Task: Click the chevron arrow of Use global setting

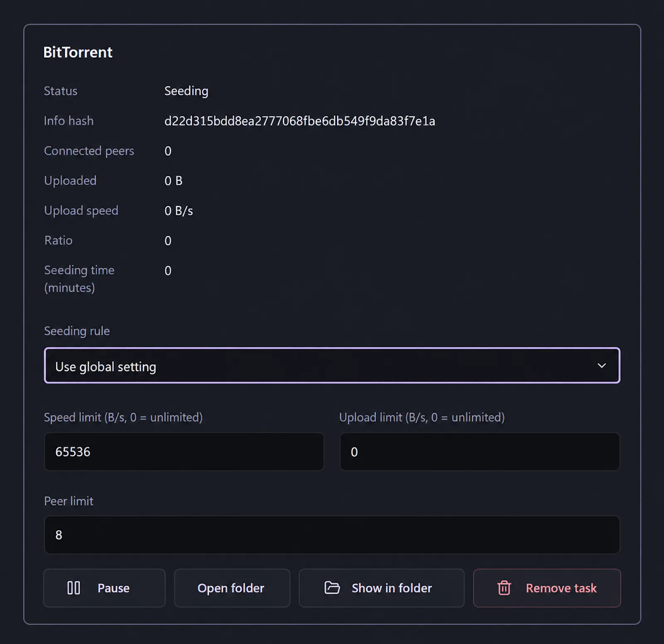Action: [602, 366]
